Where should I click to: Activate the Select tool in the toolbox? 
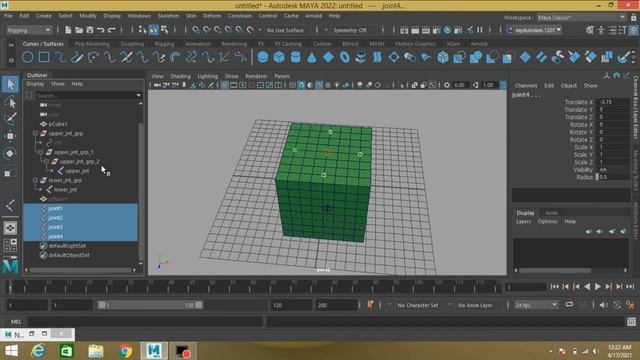pos(10,84)
